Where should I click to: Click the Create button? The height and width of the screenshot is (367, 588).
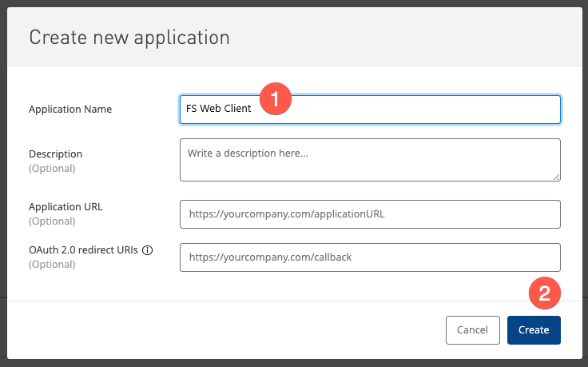(x=534, y=330)
